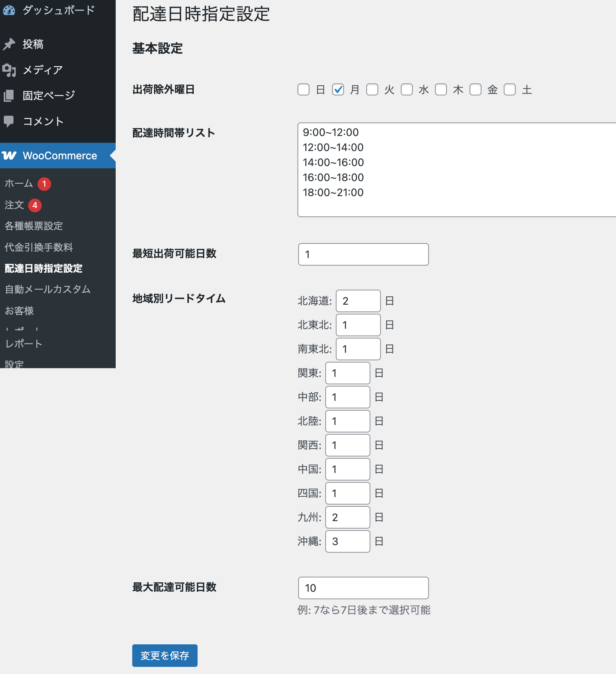This screenshot has height=674, width=616.
Task: Navigate to レポート in the sidebar
Action: (x=23, y=343)
